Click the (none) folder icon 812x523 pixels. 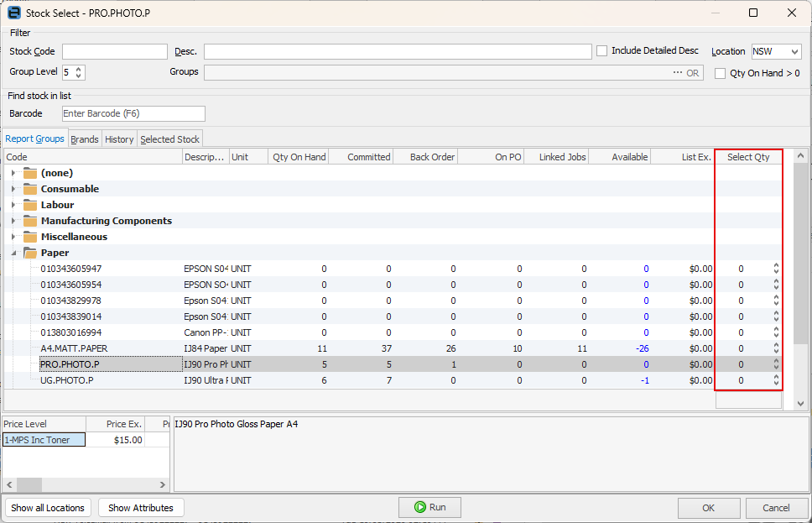tap(30, 173)
